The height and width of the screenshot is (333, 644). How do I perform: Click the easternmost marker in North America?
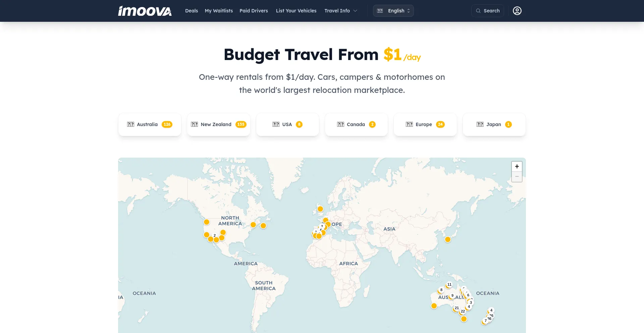click(263, 226)
